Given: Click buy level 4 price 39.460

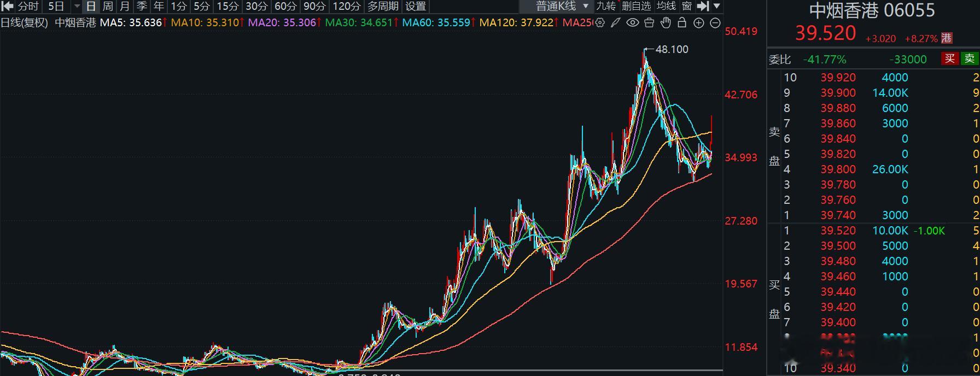Looking at the screenshot, I should (838, 277).
